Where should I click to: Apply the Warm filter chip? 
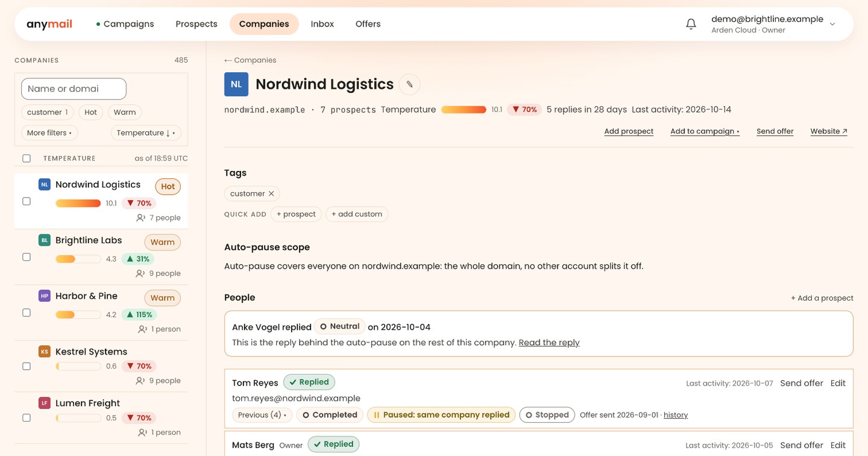pyautogui.click(x=125, y=112)
